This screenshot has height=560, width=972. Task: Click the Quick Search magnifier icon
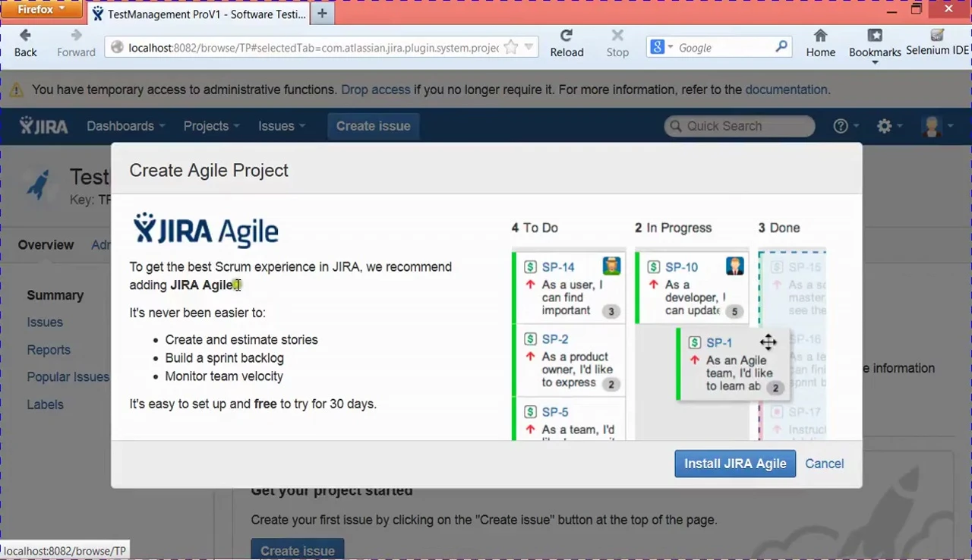(x=675, y=126)
